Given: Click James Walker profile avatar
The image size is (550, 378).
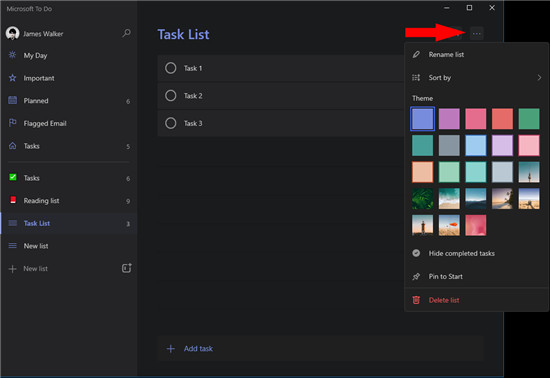Looking at the screenshot, I should pos(12,33).
